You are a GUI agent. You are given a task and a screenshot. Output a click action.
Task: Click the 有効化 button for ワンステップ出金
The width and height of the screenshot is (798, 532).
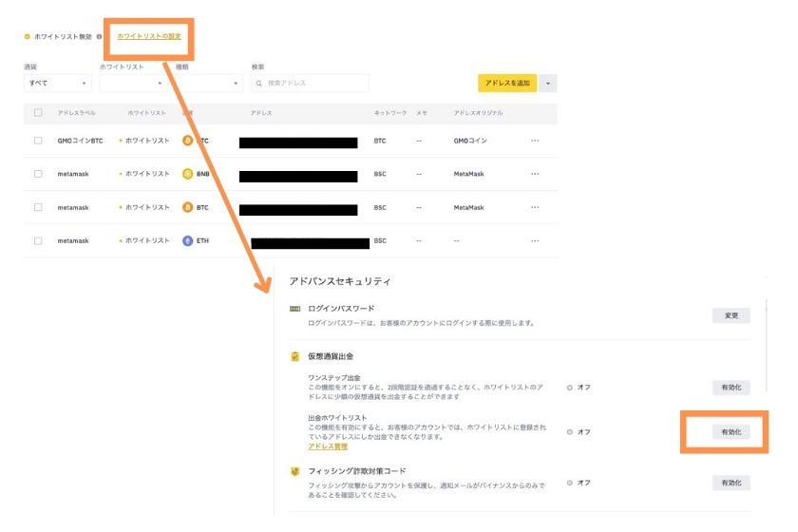tap(731, 388)
